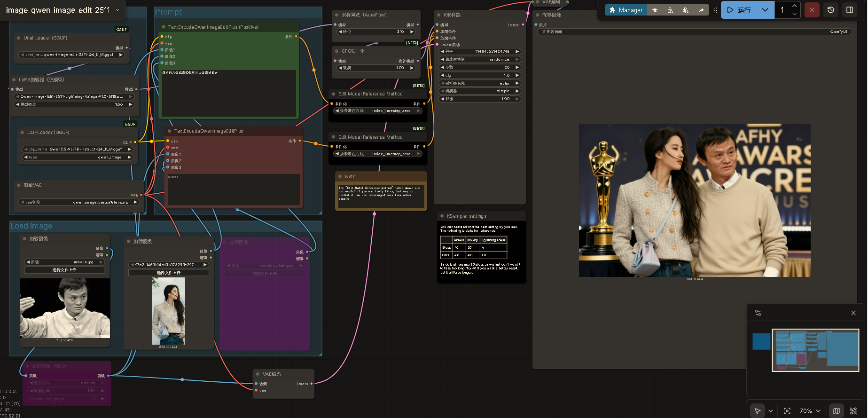Screen dimensions: 868x418
Task: Select the Load Image group title
Action: tap(31, 226)
